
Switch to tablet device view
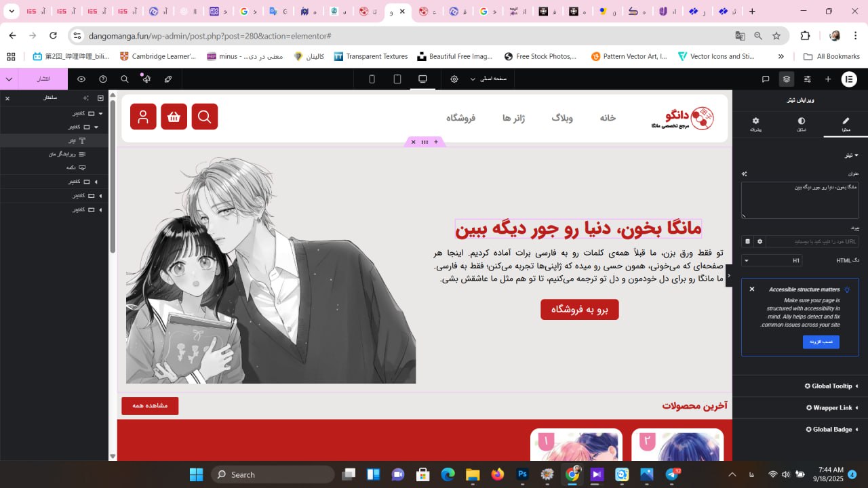(397, 79)
